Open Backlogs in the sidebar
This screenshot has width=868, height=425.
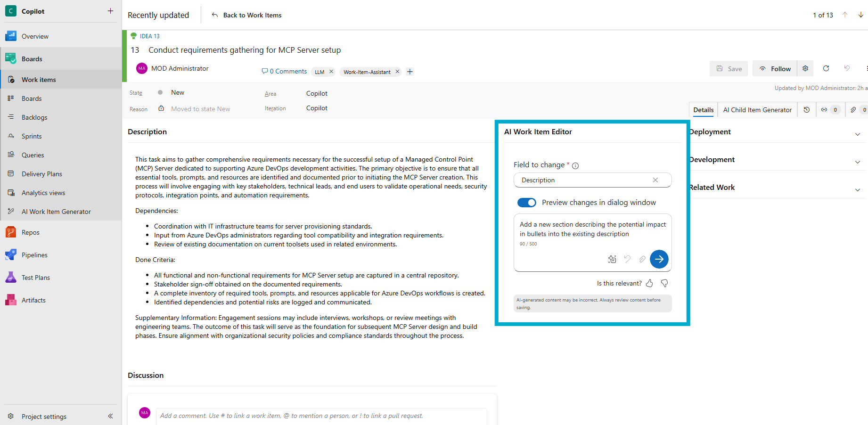(34, 117)
